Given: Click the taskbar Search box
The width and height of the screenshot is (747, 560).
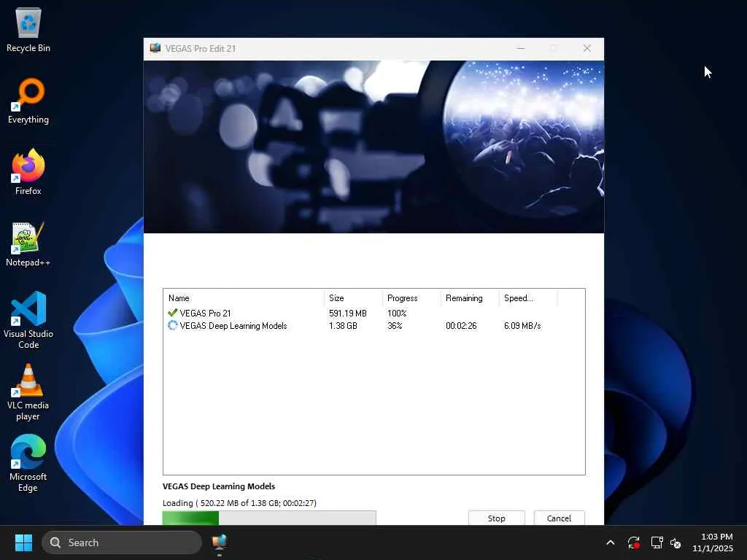Looking at the screenshot, I should tap(122, 542).
